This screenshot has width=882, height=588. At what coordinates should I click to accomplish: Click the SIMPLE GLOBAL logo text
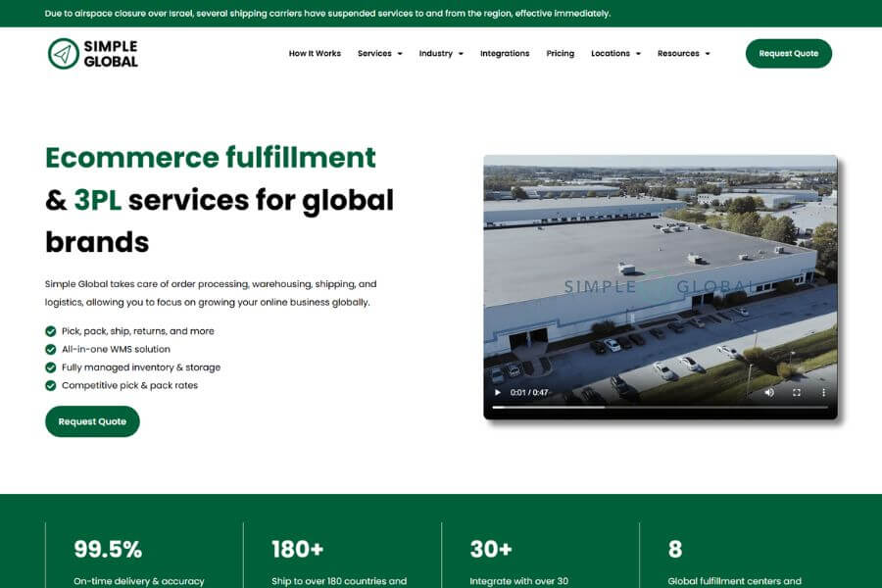coord(111,54)
